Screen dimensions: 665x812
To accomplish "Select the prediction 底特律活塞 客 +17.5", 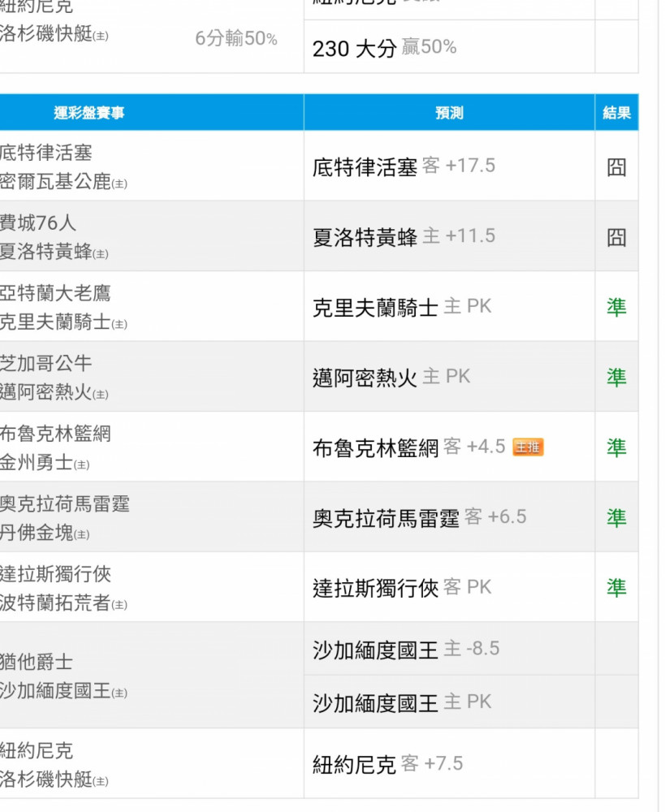I will (x=404, y=166).
